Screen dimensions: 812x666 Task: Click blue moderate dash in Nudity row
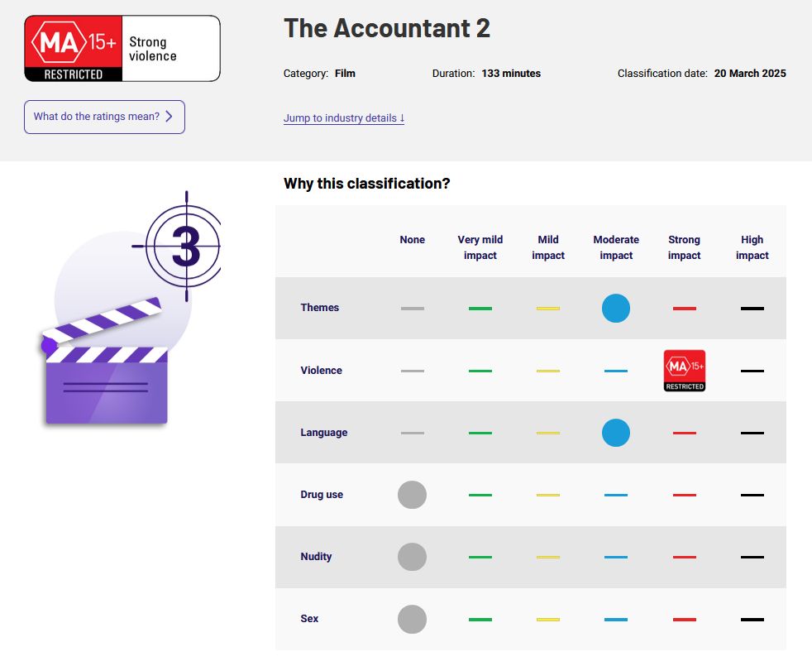click(x=616, y=557)
